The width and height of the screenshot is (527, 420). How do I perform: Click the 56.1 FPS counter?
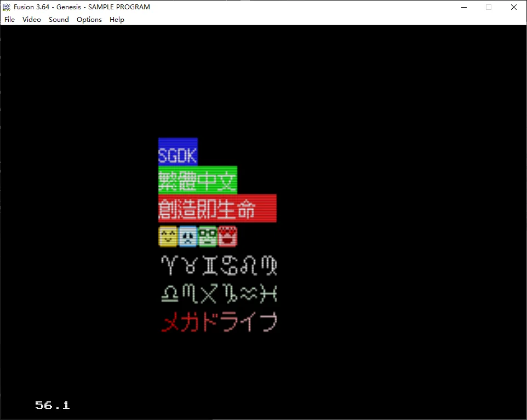pyautogui.click(x=53, y=405)
